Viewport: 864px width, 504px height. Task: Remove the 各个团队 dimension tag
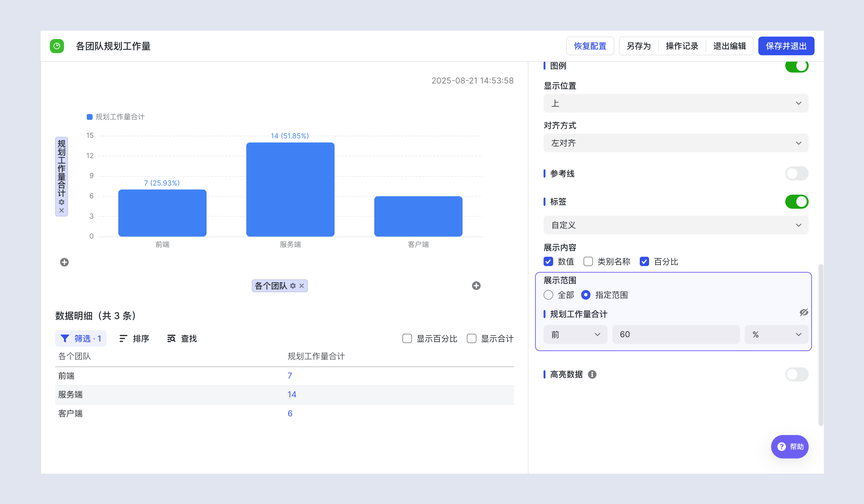[302, 286]
